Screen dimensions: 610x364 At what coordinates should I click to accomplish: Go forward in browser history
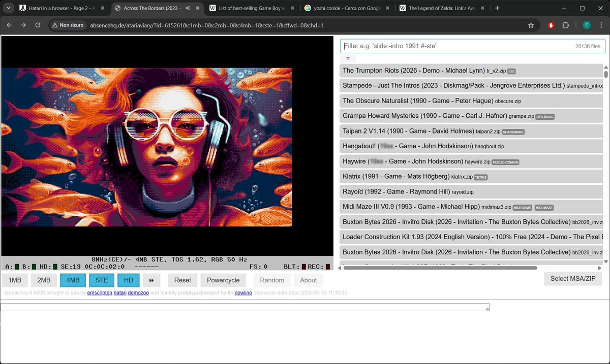pyautogui.click(x=23, y=25)
